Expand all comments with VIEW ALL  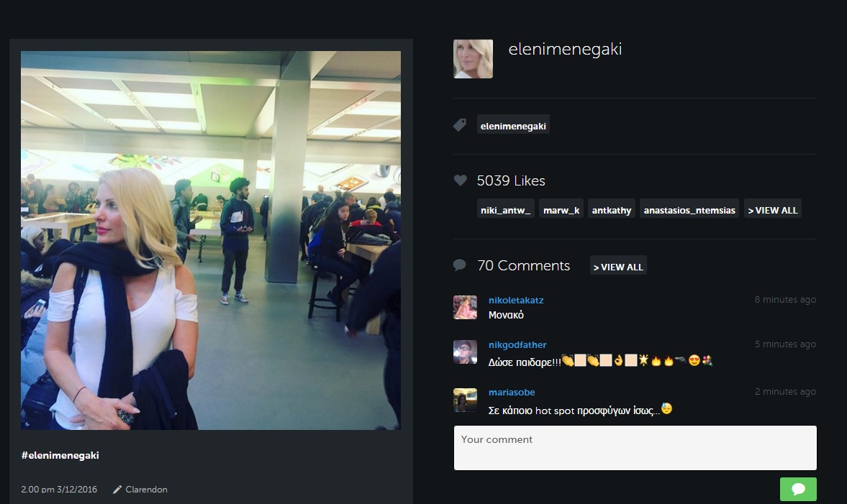tap(618, 267)
